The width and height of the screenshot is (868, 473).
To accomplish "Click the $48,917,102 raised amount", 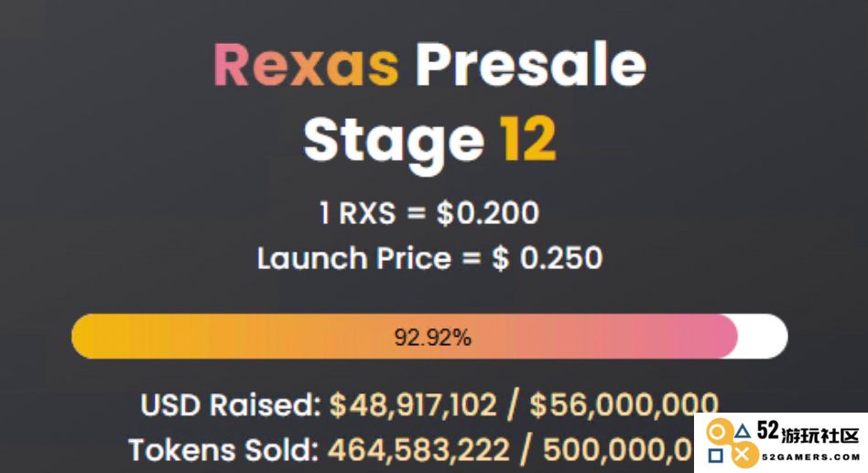I will click(413, 405).
